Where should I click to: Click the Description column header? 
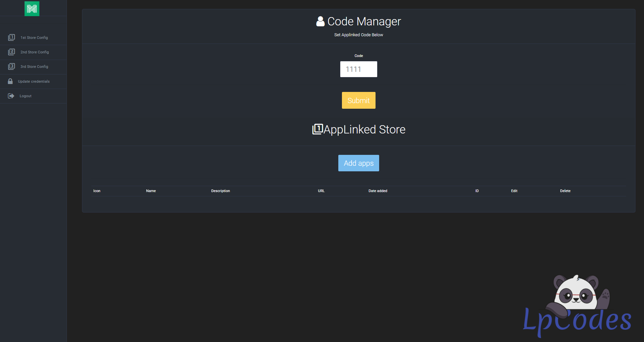pos(220,191)
